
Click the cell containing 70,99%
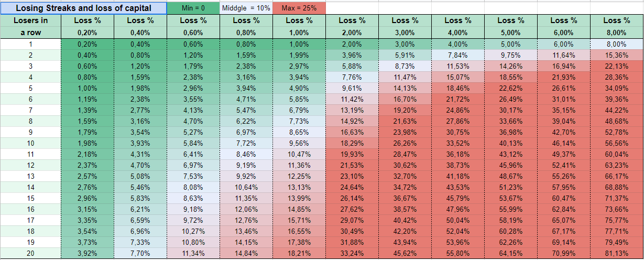coord(563,254)
